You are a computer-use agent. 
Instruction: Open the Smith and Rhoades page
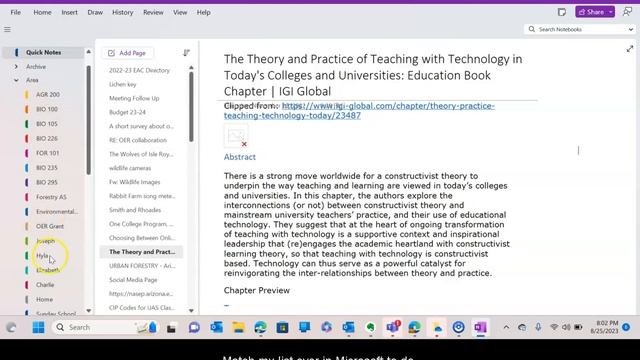click(135, 210)
